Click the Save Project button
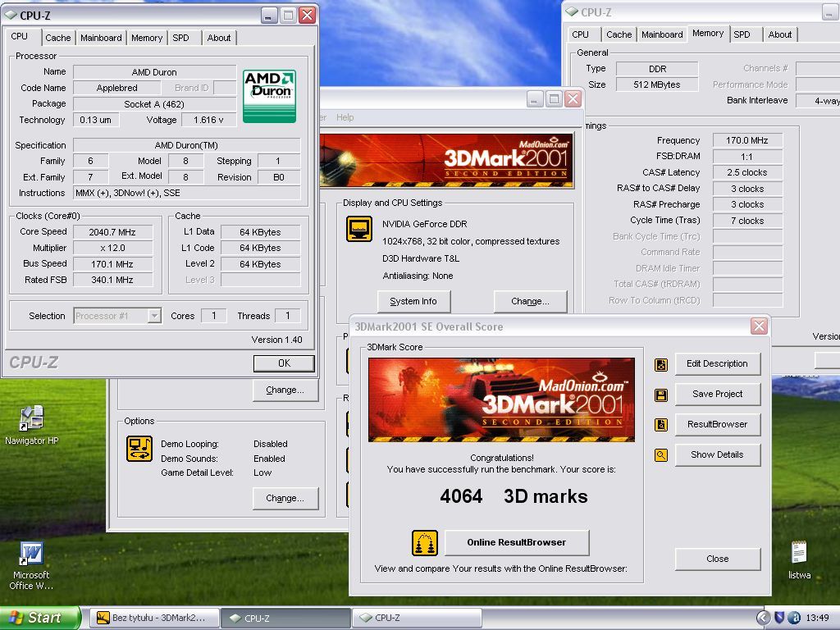The image size is (840, 630). [717, 395]
